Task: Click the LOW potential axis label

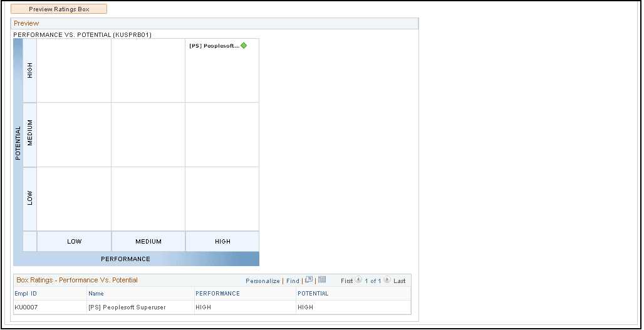Action: tap(29, 199)
